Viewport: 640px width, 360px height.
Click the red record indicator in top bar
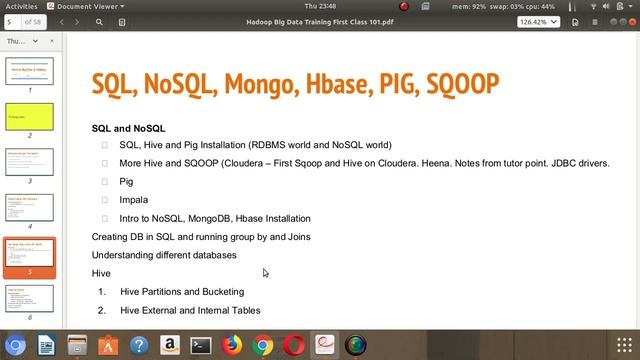[x=404, y=6]
